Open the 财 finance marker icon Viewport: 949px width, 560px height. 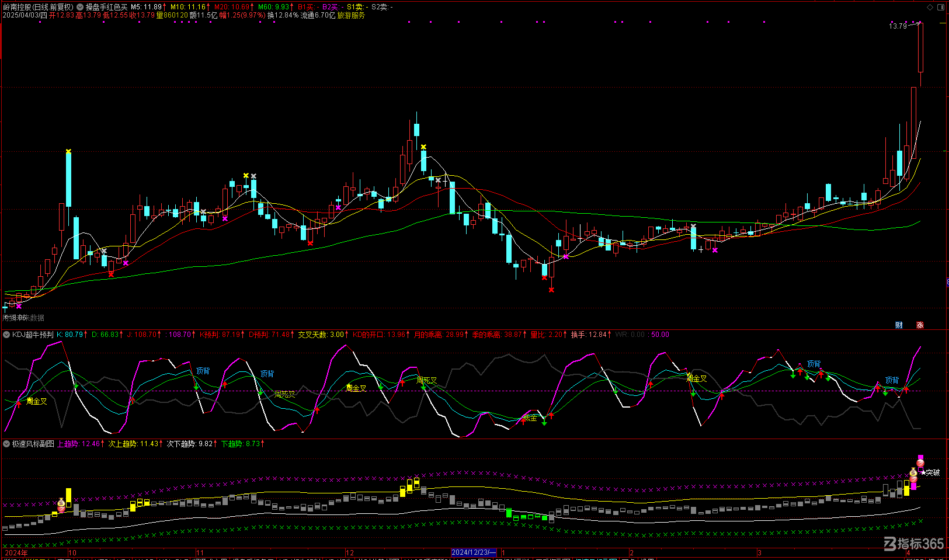[899, 325]
